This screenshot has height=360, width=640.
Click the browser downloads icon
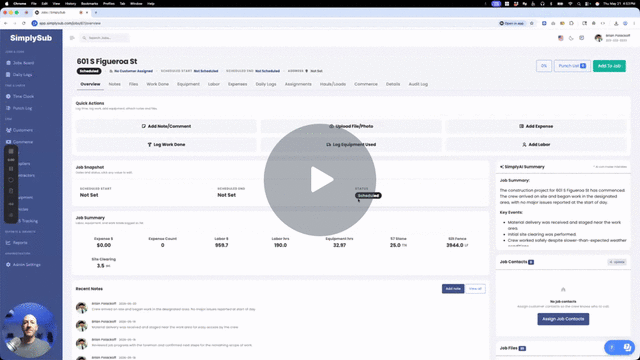click(616, 23)
